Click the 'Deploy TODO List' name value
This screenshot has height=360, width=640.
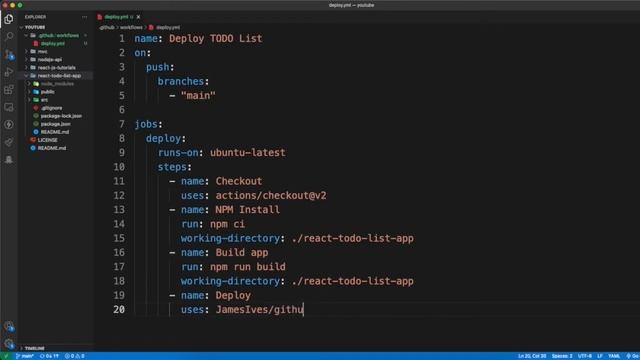tap(216, 38)
